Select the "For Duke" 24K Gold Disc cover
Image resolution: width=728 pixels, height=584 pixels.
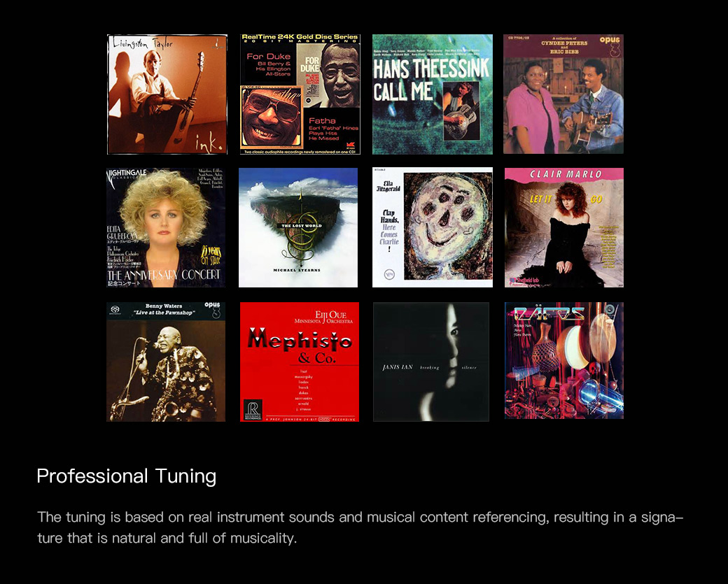[x=300, y=94]
